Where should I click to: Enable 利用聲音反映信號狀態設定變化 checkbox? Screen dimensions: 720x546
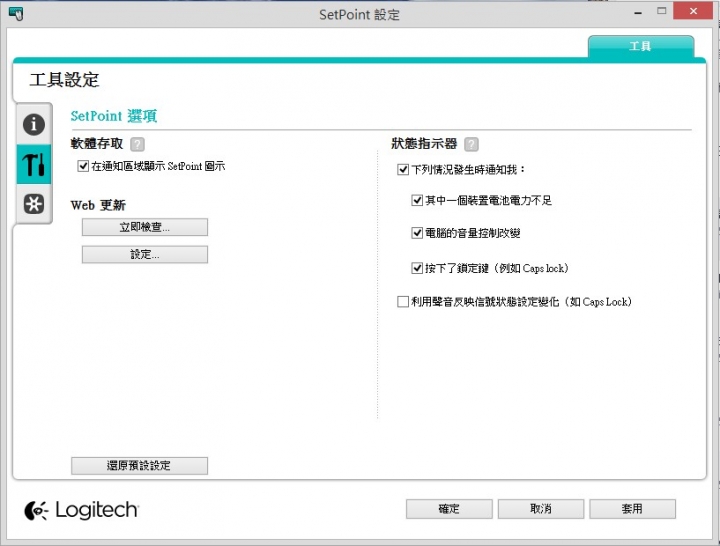pos(403,302)
